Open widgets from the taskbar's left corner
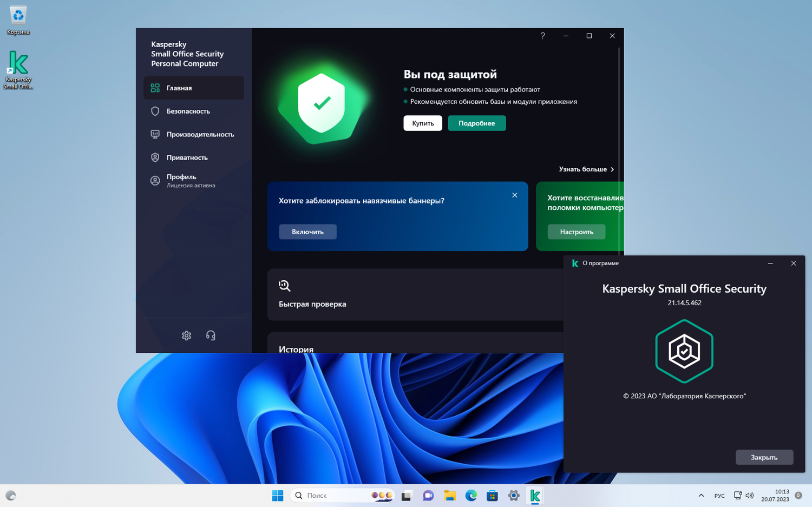This screenshot has height=507, width=812. [11, 496]
